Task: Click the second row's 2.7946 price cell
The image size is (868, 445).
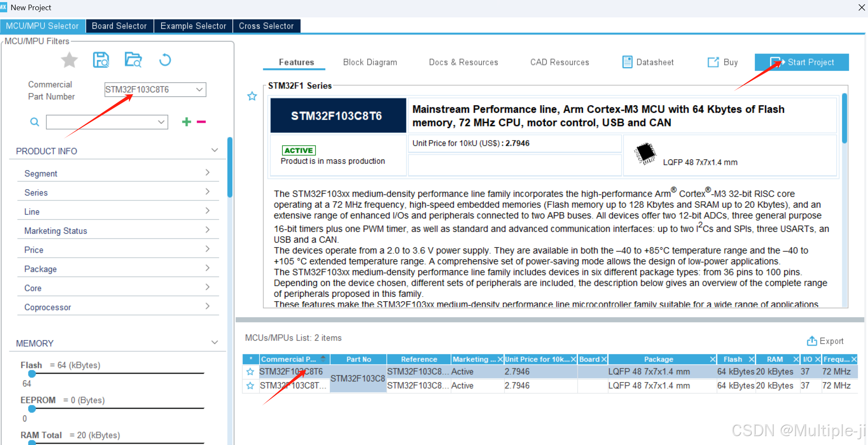Action: 541,386
